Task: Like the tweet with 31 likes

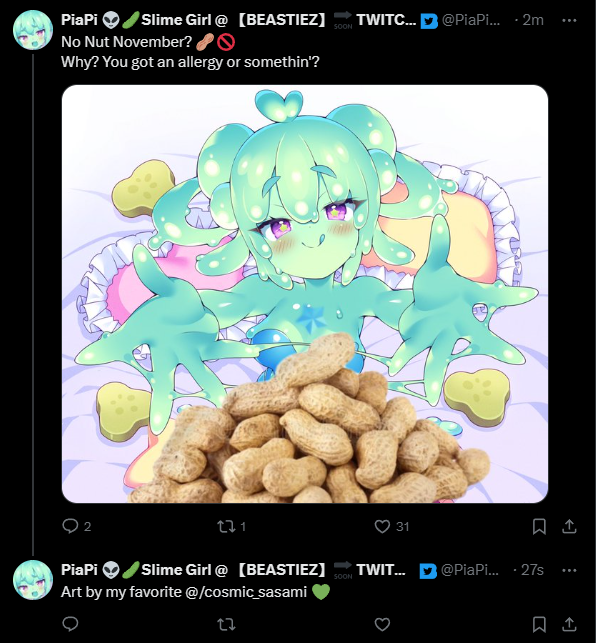Action: coord(382,526)
